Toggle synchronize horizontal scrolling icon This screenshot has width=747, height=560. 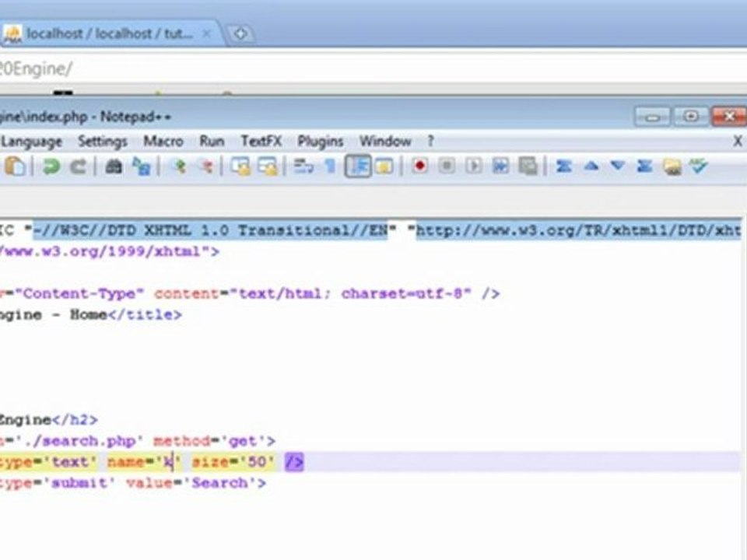(x=268, y=166)
